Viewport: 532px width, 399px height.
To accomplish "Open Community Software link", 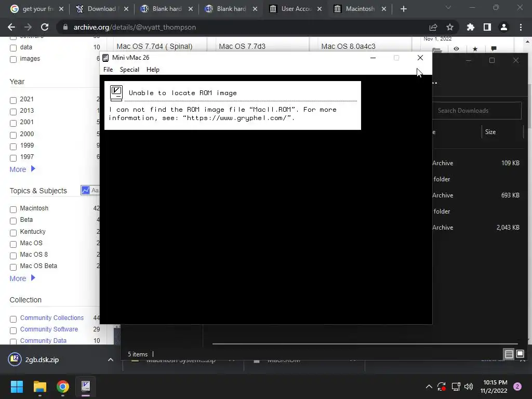I will [49, 329].
